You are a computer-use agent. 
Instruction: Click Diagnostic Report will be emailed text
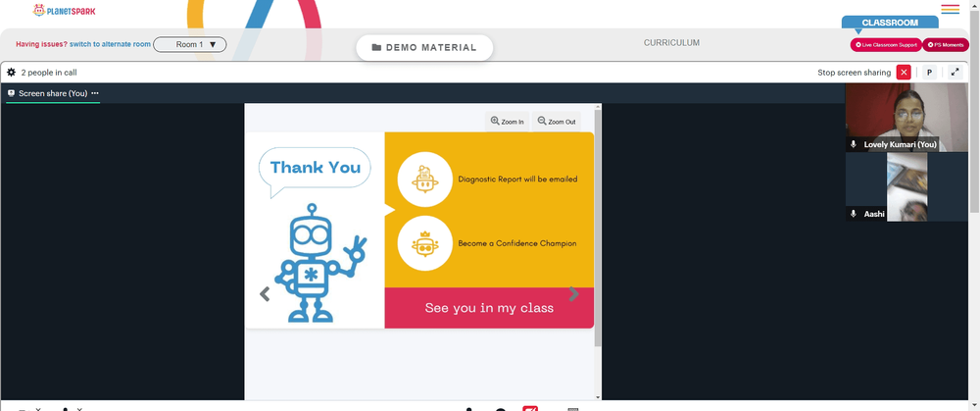[x=517, y=179]
